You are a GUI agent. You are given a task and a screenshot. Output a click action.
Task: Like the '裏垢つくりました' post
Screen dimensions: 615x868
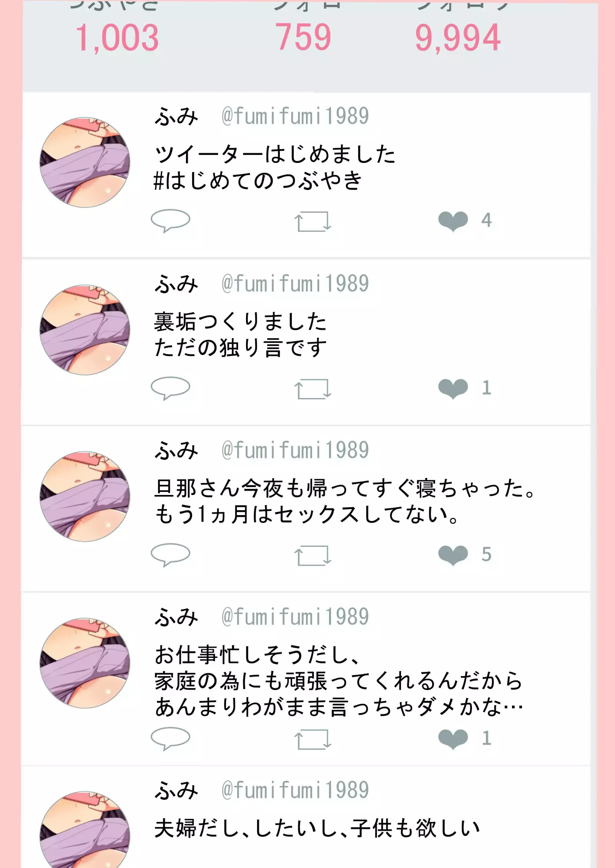(453, 388)
